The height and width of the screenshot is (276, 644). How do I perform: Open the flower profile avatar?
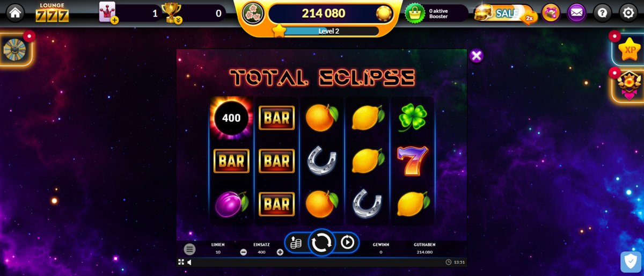252,13
